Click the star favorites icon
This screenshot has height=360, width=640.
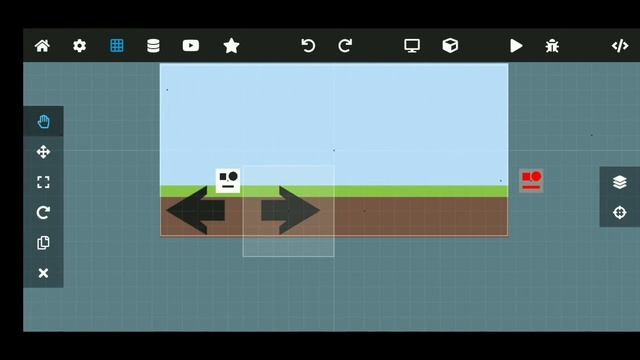[231, 46]
